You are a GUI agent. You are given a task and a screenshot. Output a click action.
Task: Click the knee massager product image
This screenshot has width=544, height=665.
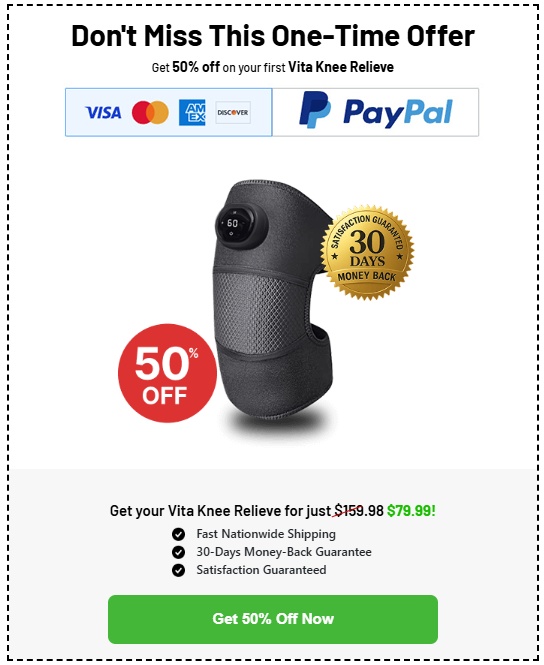click(273, 310)
